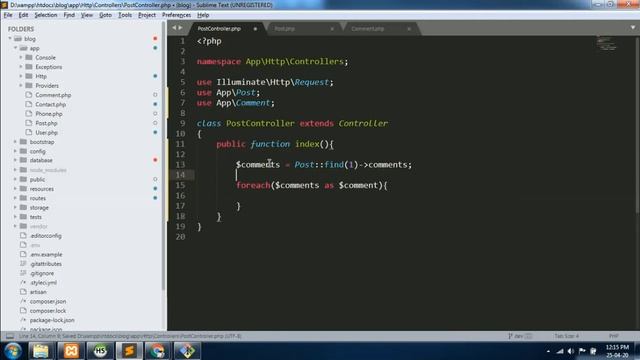Screen dimensions: 640x360
Task: Expand the resources folder
Action: tap(16, 189)
